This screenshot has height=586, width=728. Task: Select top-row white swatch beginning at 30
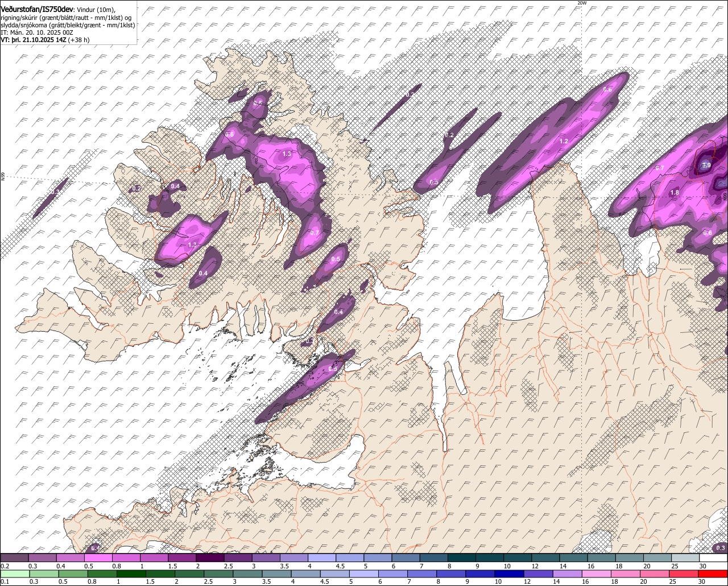click(713, 558)
